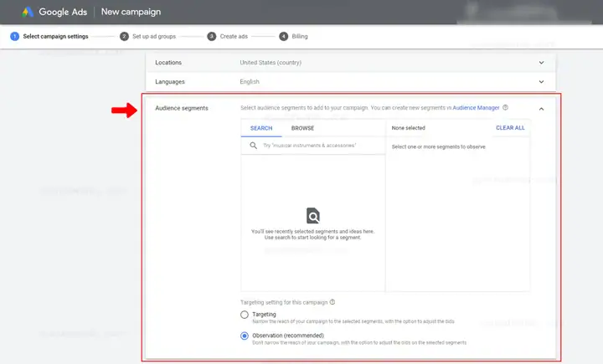Expand the Locations row chevron
Viewport: 603px width, 364px height.
(541, 63)
